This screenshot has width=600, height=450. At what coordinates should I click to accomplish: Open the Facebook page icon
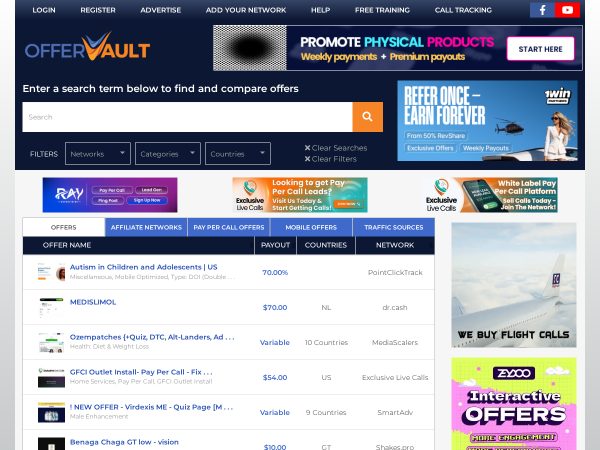point(542,10)
